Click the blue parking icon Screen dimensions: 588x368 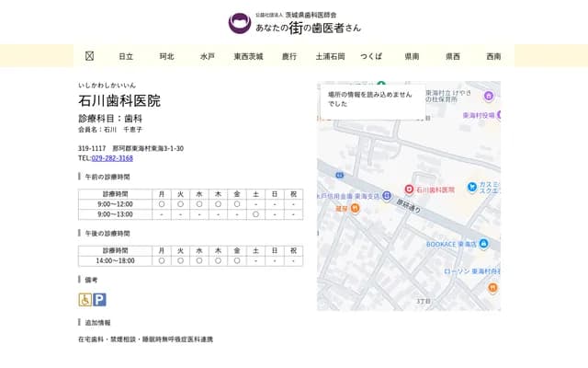coord(99,300)
